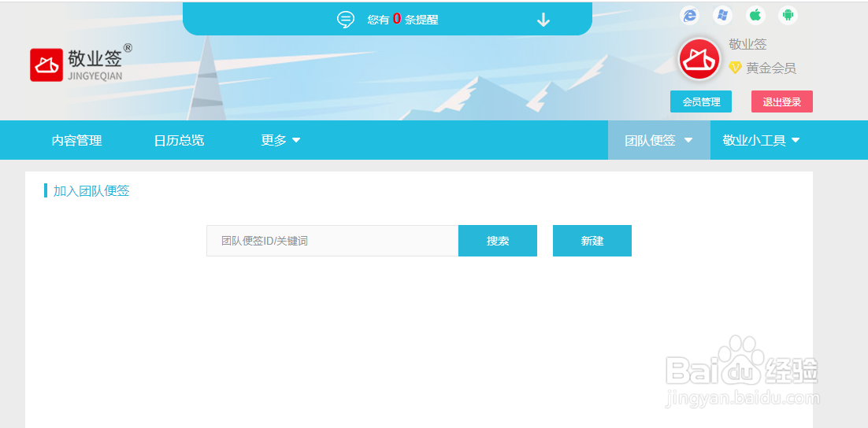
Task: Search team notes with the 搜索 button
Action: click(498, 241)
